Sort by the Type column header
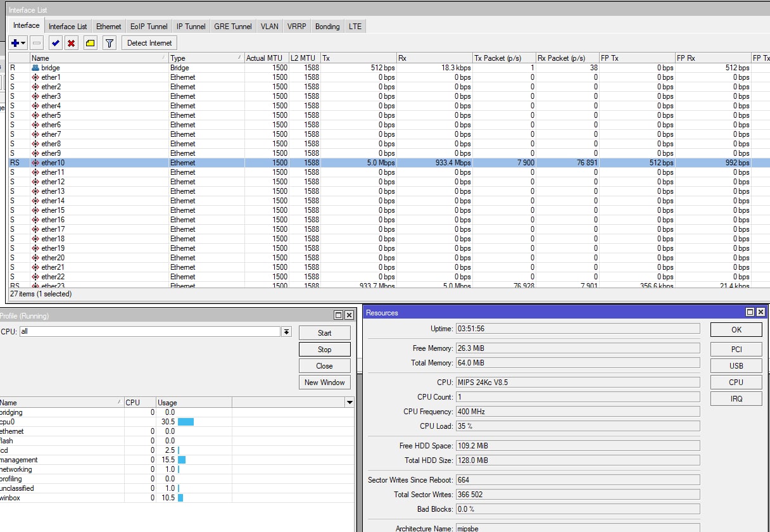 pos(206,58)
